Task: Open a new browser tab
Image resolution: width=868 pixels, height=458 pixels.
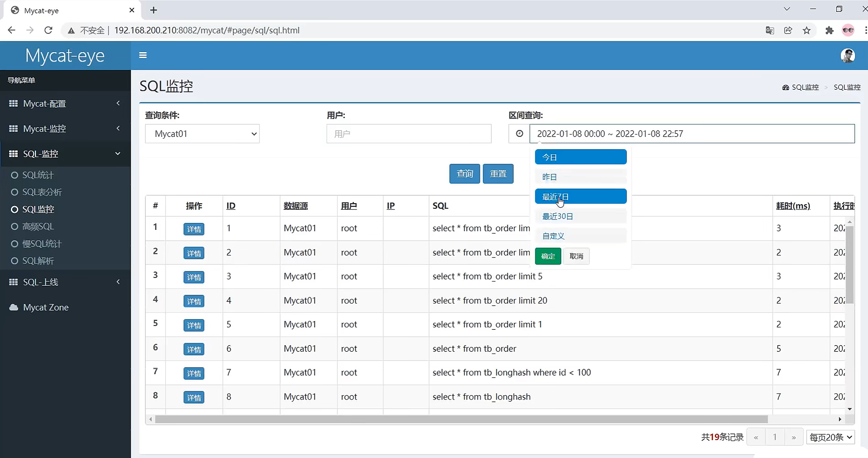Action: [x=153, y=10]
